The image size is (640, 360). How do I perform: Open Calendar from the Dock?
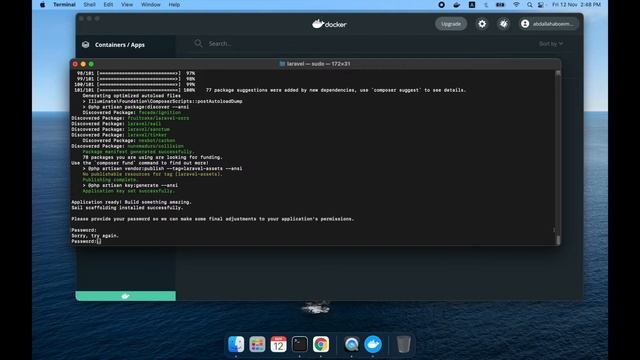278,344
